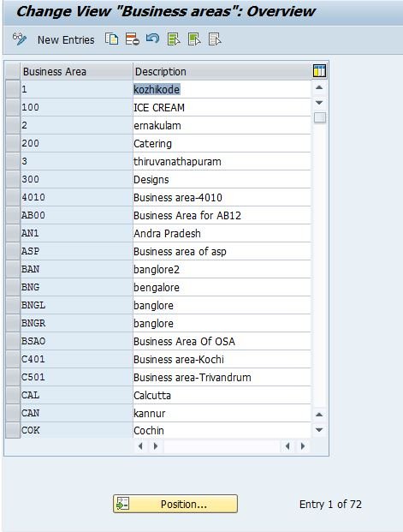Toggle display/change mode glasses-pencil icon
The image size is (403, 532).
(x=19, y=39)
